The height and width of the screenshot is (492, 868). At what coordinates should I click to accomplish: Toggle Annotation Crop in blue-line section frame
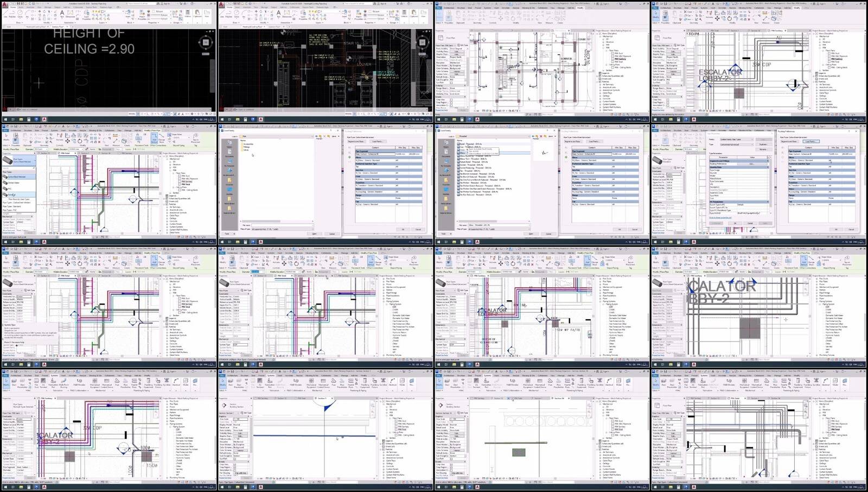pos(234,470)
